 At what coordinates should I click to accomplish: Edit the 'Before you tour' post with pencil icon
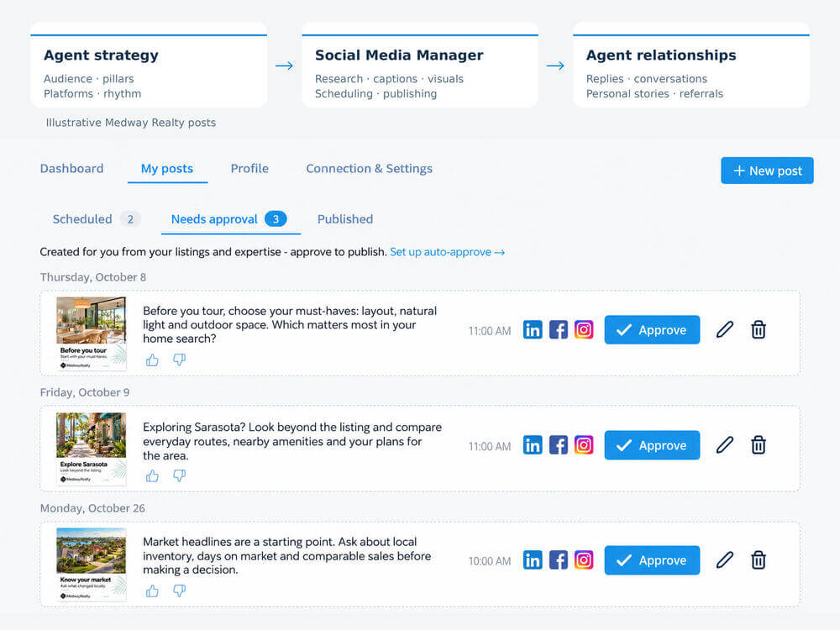point(725,329)
